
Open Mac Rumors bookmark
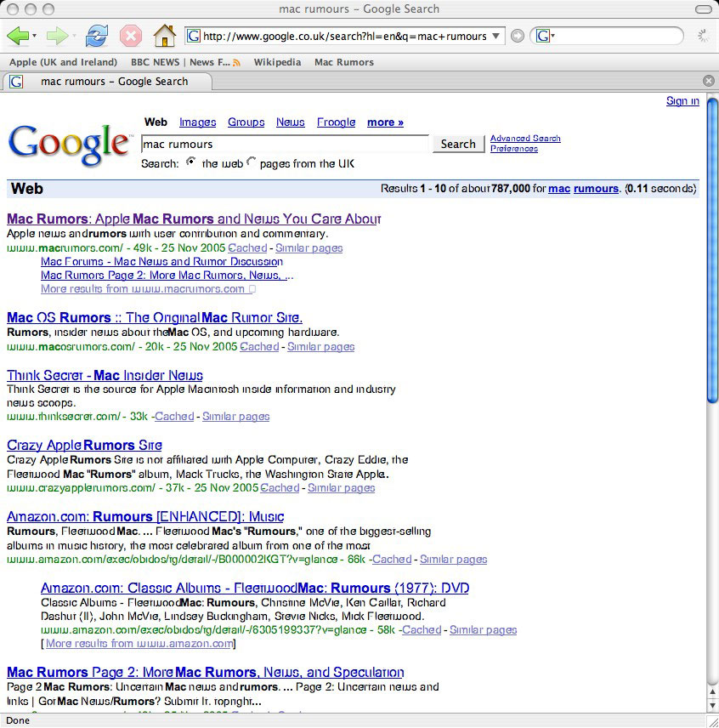(x=344, y=62)
